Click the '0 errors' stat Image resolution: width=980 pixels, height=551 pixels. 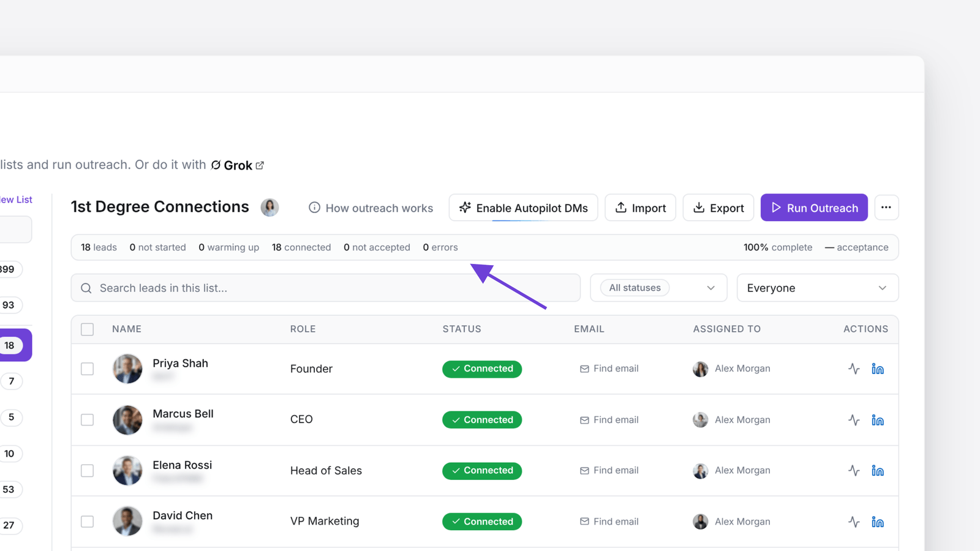440,247
